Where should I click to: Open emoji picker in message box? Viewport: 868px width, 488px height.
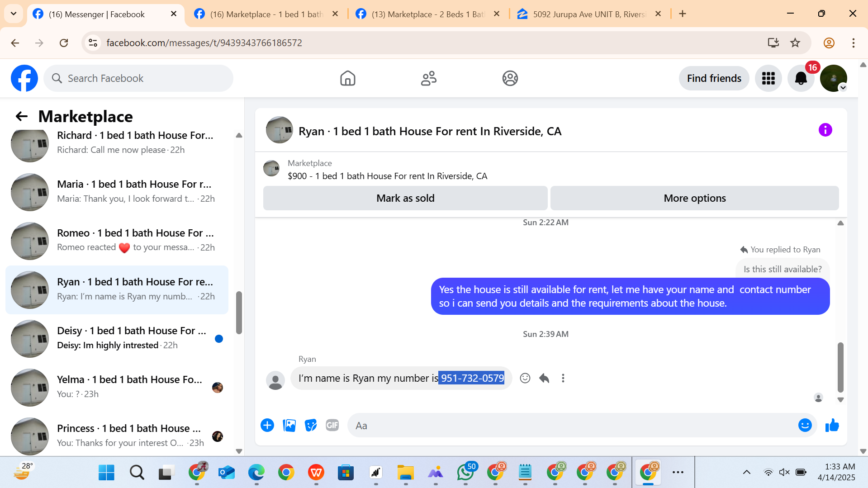[805, 425]
